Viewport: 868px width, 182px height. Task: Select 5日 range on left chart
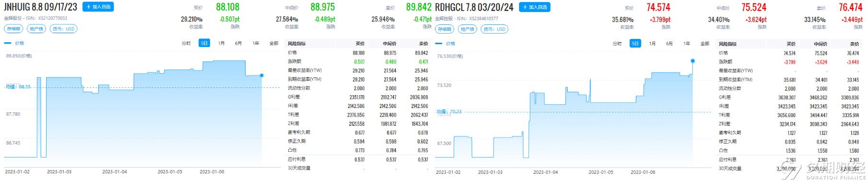pos(204,43)
